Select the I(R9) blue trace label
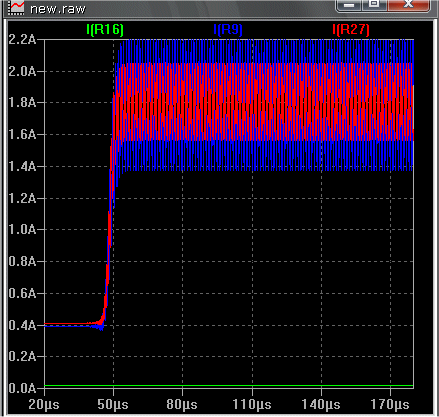Viewport: 439px width, 417px height. tap(228, 30)
